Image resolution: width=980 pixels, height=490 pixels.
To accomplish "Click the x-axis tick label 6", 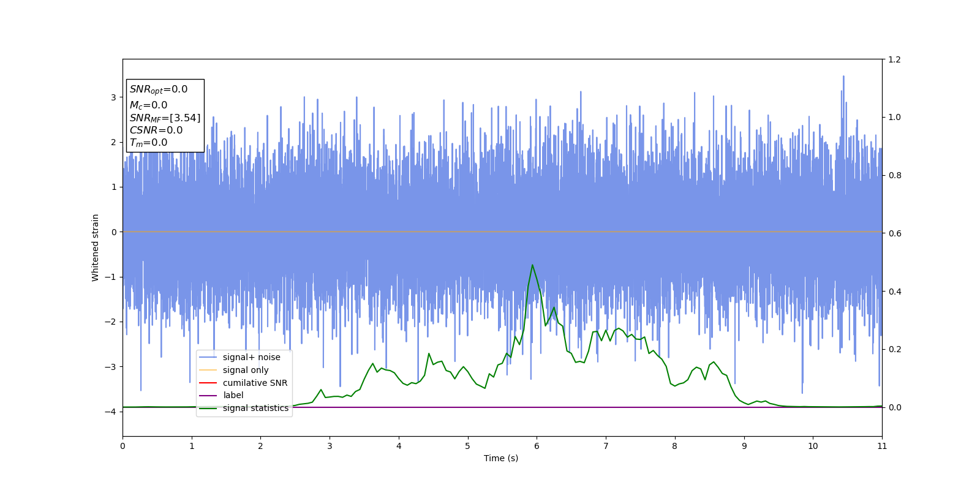I will tap(537, 446).
